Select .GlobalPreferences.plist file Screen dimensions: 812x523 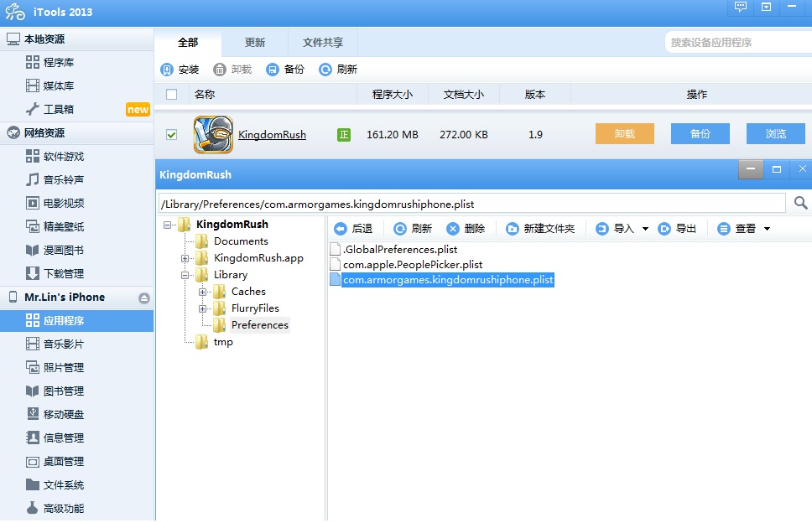[393, 249]
